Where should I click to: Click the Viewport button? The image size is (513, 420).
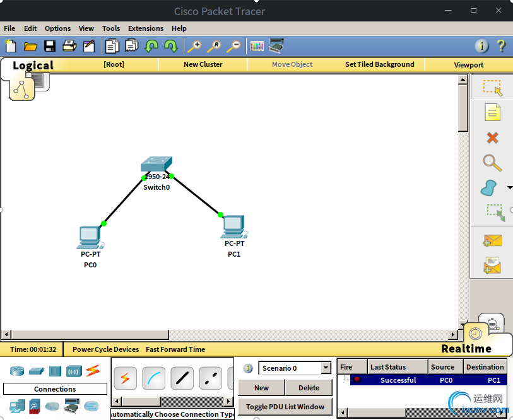(468, 65)
